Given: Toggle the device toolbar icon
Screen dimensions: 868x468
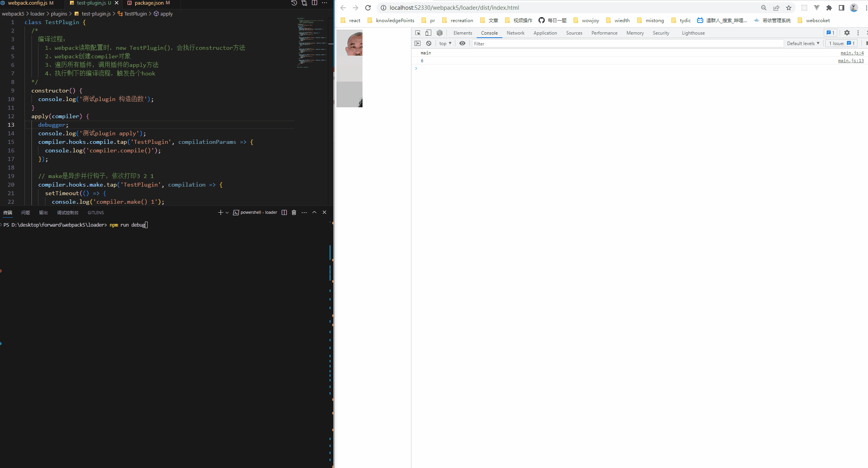Looking at the screenshot, I should [428, 33].
